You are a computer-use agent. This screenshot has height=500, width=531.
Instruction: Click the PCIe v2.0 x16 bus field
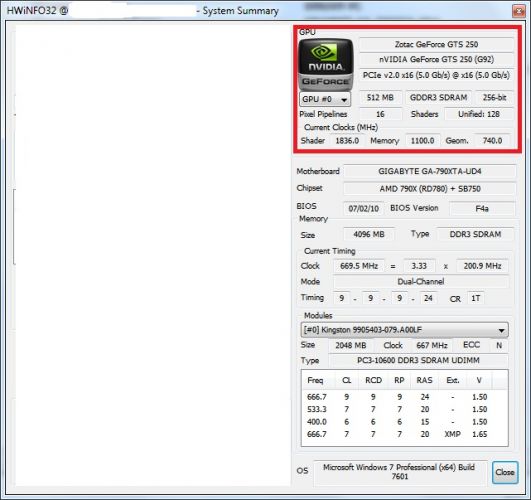click(437, 75)
